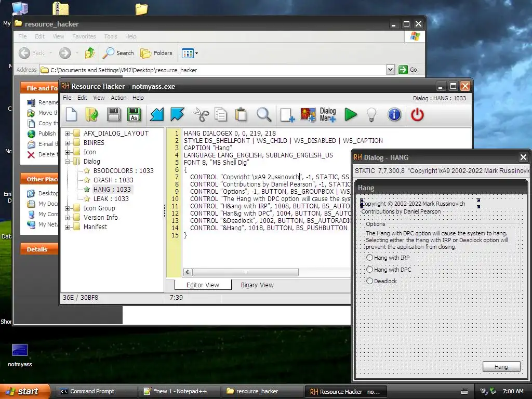Click the green Save As icon

tap(134, 114)
